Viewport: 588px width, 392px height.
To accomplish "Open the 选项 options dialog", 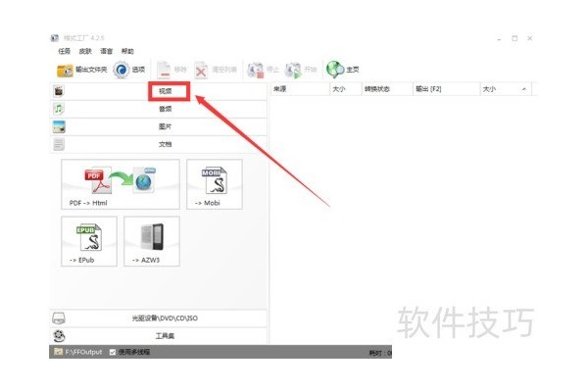I will (129, 70).
